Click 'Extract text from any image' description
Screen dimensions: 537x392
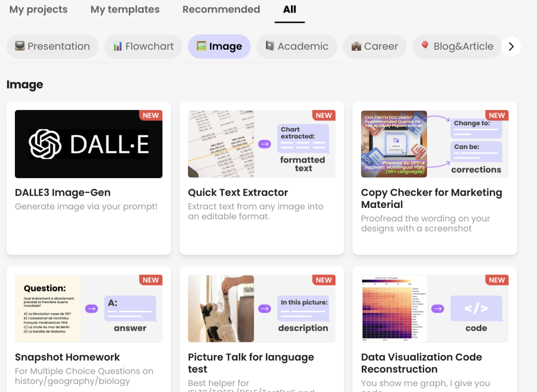(256, 211)
